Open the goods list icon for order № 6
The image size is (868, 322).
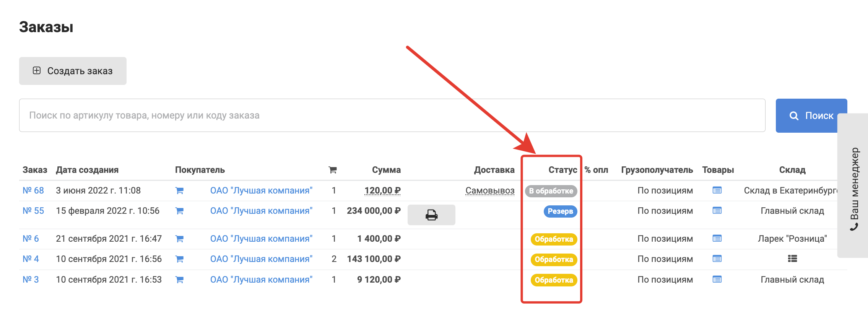pos(717,239)
